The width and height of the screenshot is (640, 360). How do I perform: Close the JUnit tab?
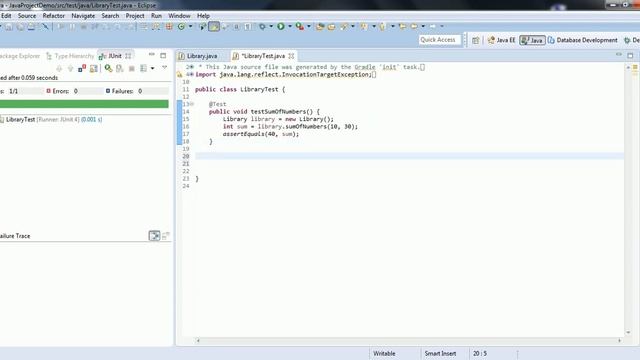[x=128, y=56]
